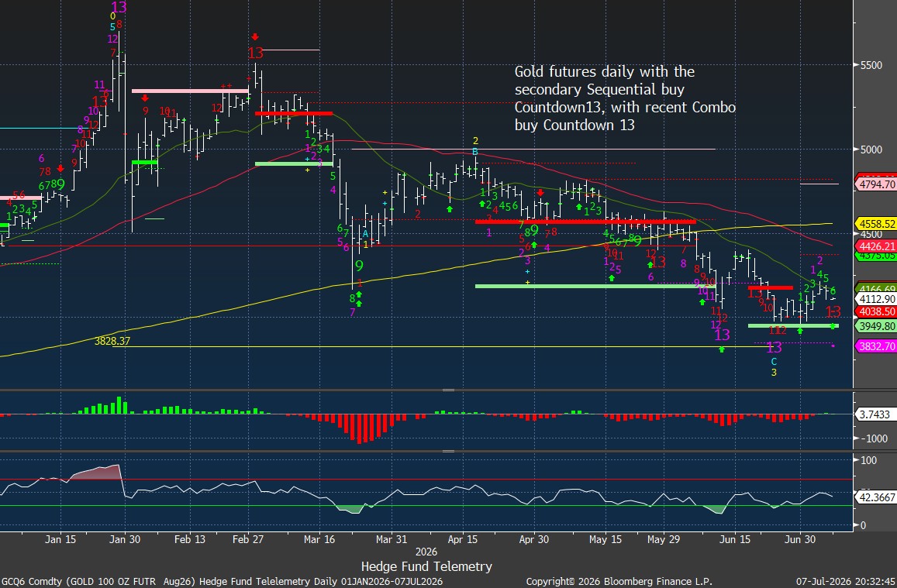The width and height of the screenshot is (897, 588).
Task: Select the Feb 27 date label
Action: 248,539
